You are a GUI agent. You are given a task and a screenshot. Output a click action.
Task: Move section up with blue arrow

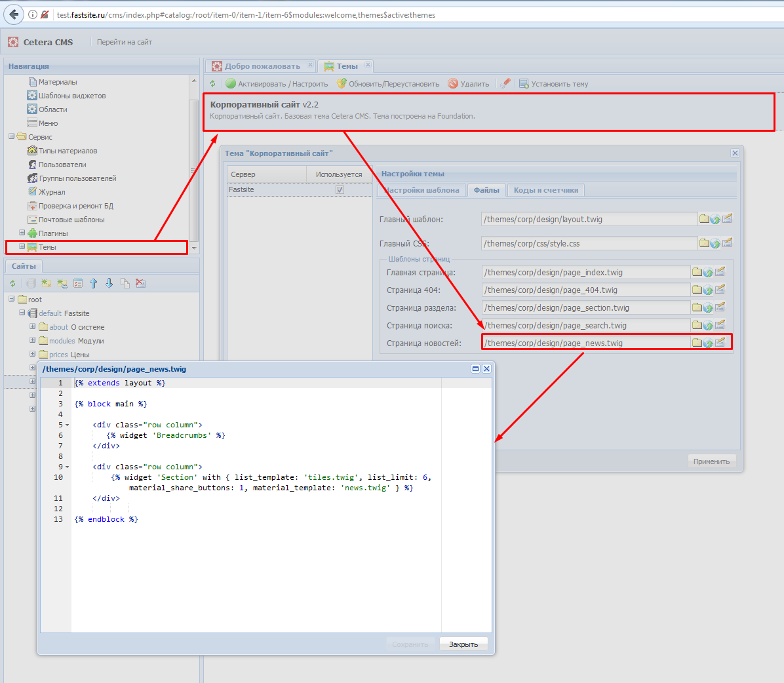pos(94,284)
